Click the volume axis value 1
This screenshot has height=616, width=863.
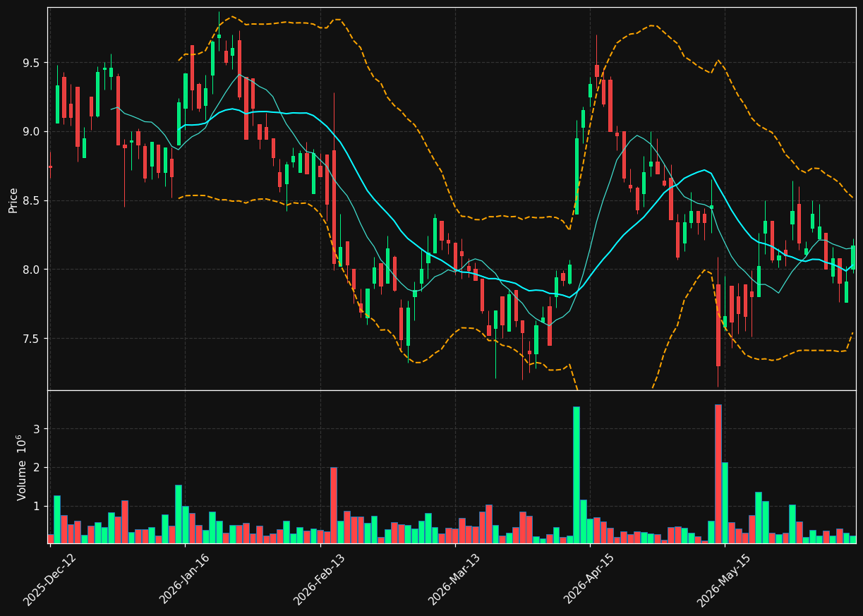coord(37,506)
